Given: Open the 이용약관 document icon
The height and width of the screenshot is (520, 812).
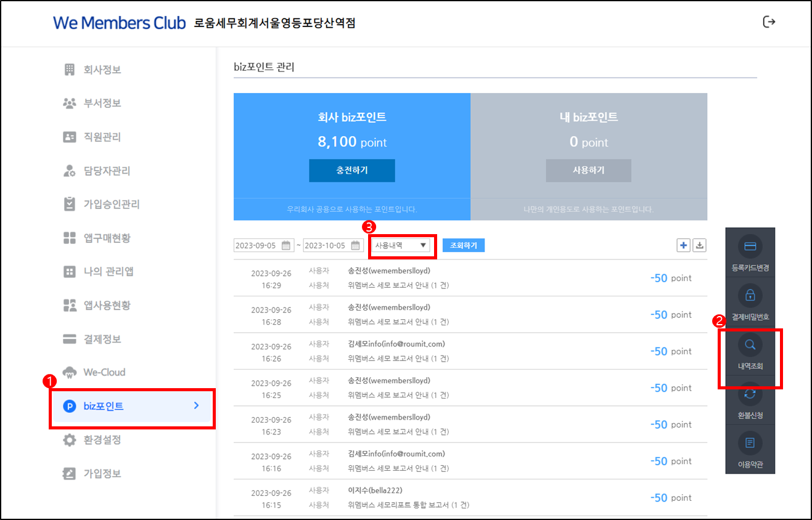Looking at the screenshot, I should pos(750,443).
